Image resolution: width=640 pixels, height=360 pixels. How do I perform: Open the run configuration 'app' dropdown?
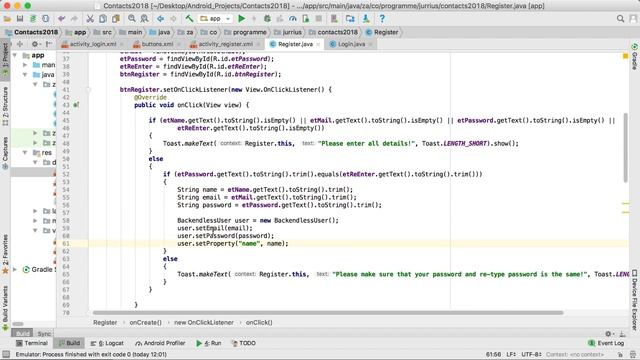click(x=216, y=19)
